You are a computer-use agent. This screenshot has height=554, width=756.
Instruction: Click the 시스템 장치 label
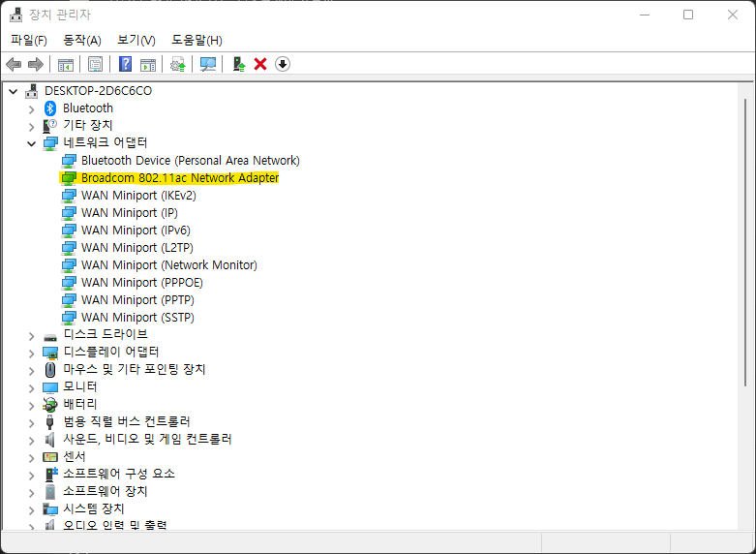94,508
